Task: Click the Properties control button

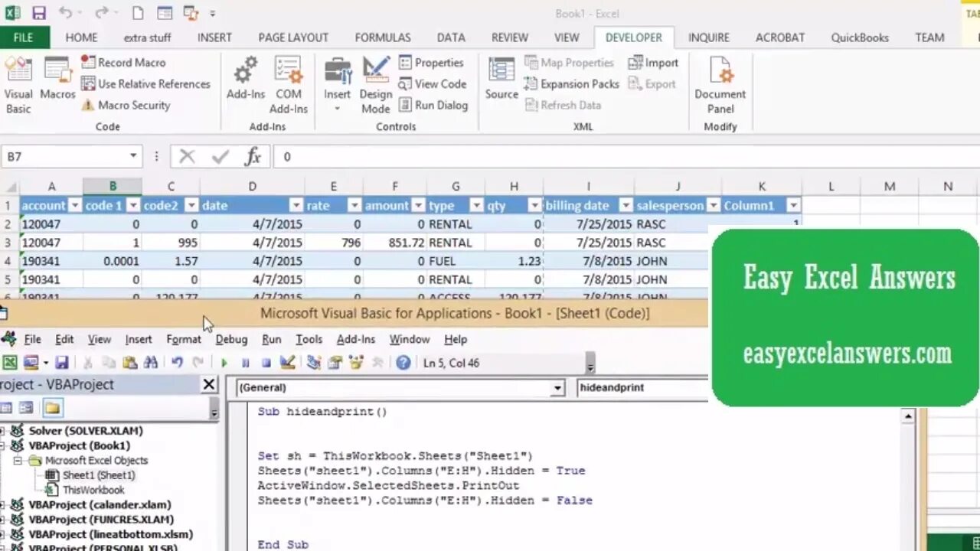Action: pyautogui.click(x=431, y=63)
